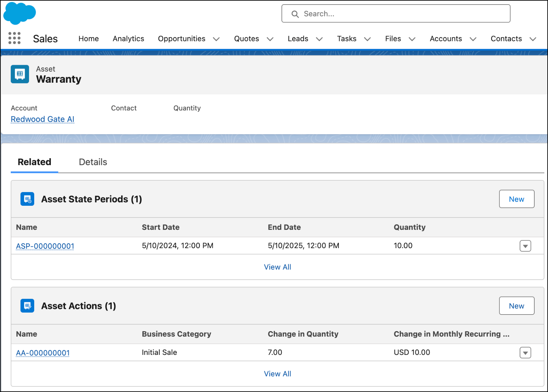The image size is (548, 392).
Task: Click the 7.00 change in quantity cell
Action: pos(275,352)
